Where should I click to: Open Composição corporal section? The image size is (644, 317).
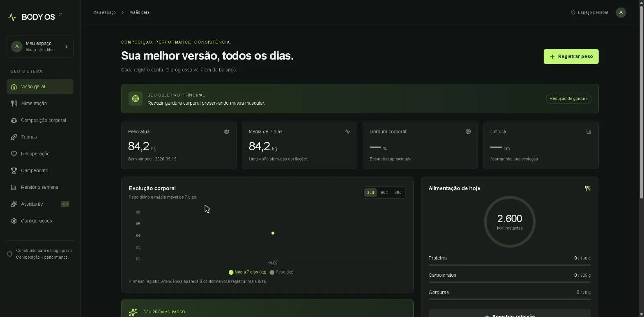pos(40,120)
